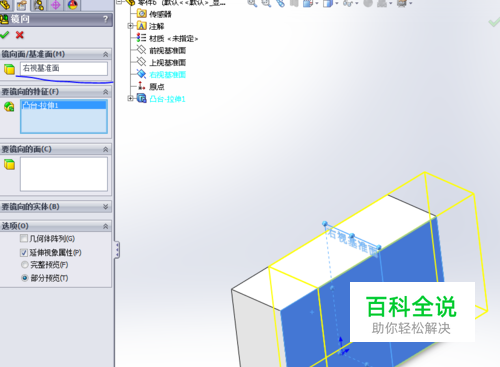Select the 部分预览 partial preview radio
The width and height of the screenshot is (500, 367).
[x=24, y=278]
